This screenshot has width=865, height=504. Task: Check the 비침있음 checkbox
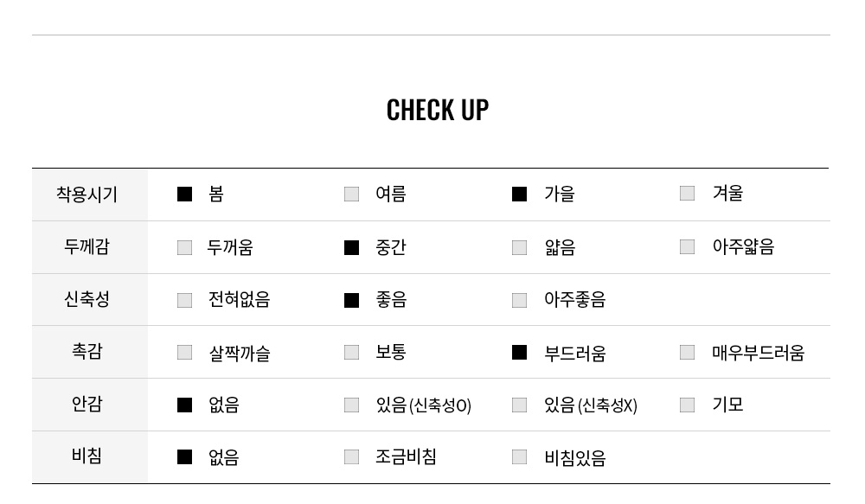(x=519, y=457)
